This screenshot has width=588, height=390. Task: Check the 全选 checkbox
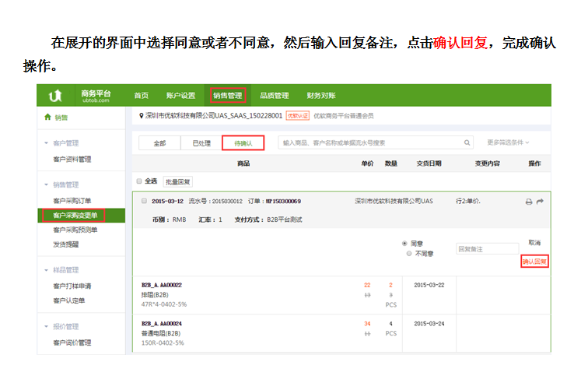coord(139,181)
